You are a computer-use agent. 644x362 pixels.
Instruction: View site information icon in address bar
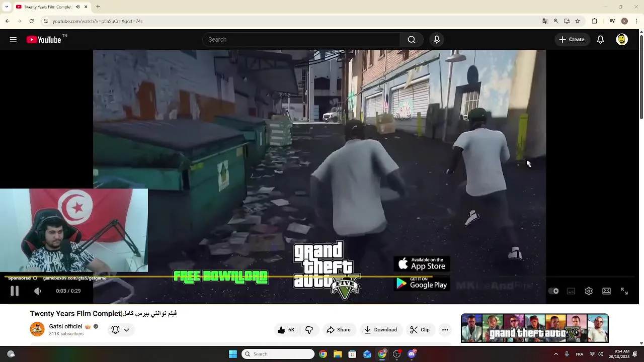click(x=45, y=21)
